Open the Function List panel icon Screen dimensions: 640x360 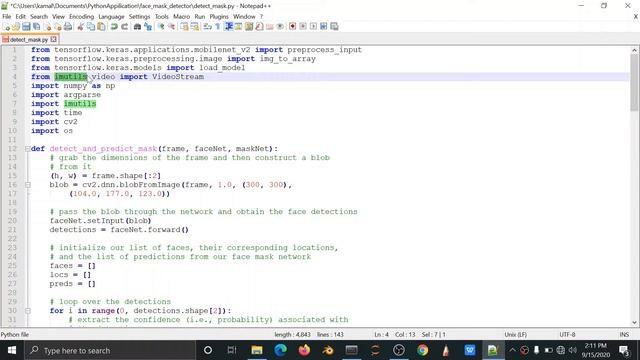[259, 27]
